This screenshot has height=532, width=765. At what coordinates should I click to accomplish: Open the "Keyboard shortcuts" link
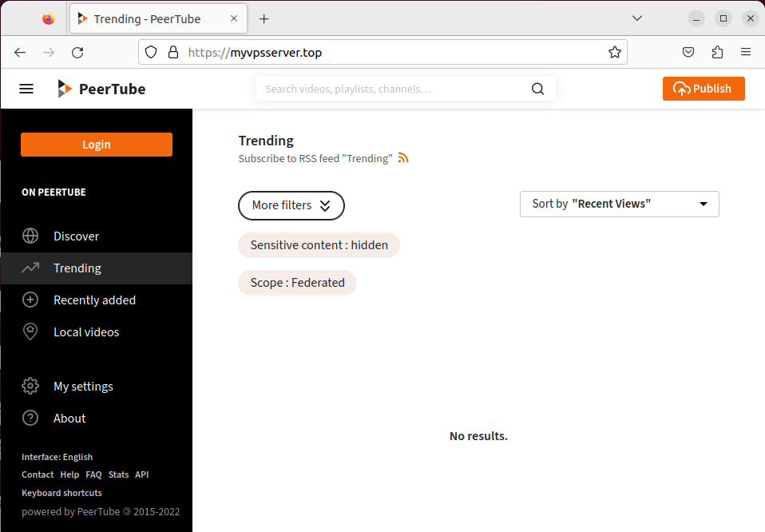[61, 493]
